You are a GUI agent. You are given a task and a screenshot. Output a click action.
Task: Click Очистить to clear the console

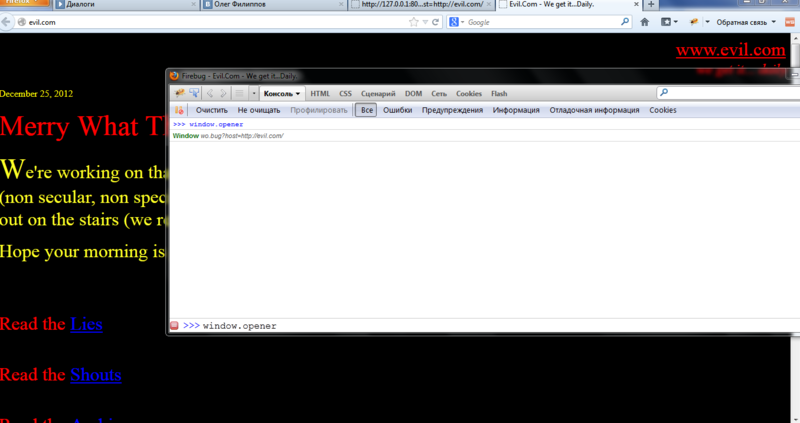click(x=212, y=110)
